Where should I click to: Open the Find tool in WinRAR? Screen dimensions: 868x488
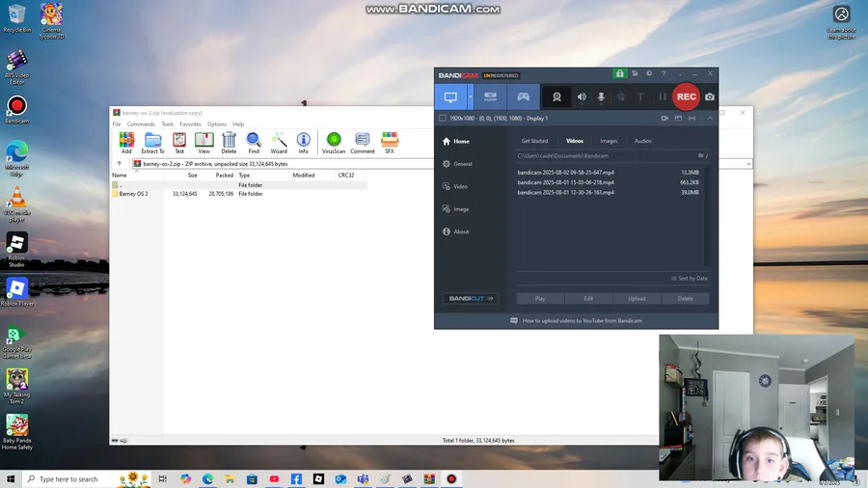tap(254, 143)
